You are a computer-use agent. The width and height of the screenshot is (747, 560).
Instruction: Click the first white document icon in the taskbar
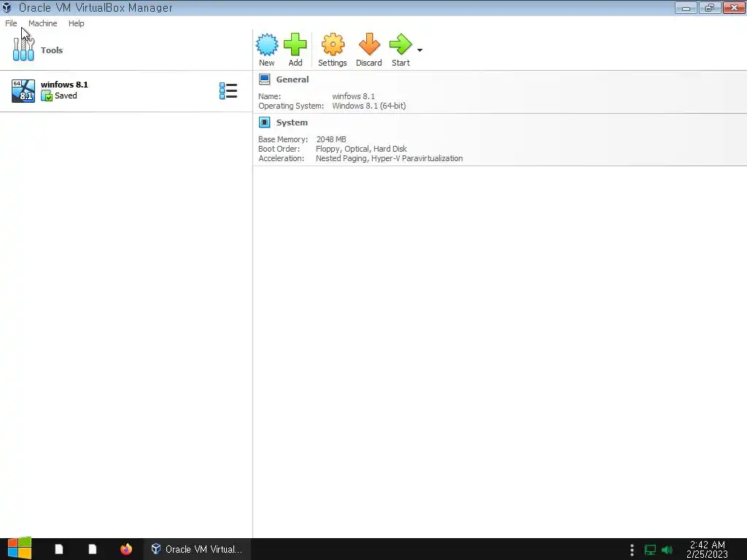59,549
